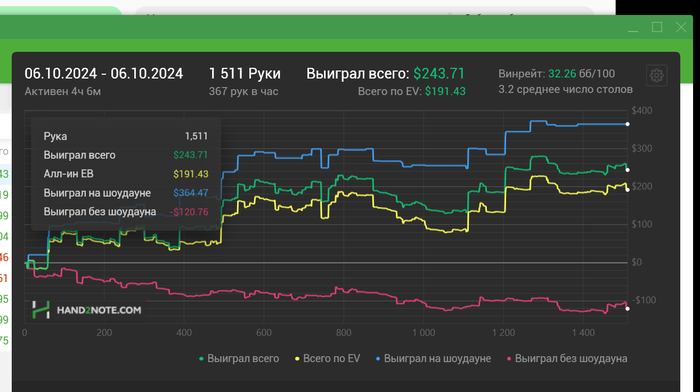Image resolution: width=700 pixels, height=392 pixels.
Task: Click the end point of the yellow EV line
Action: 627,190
